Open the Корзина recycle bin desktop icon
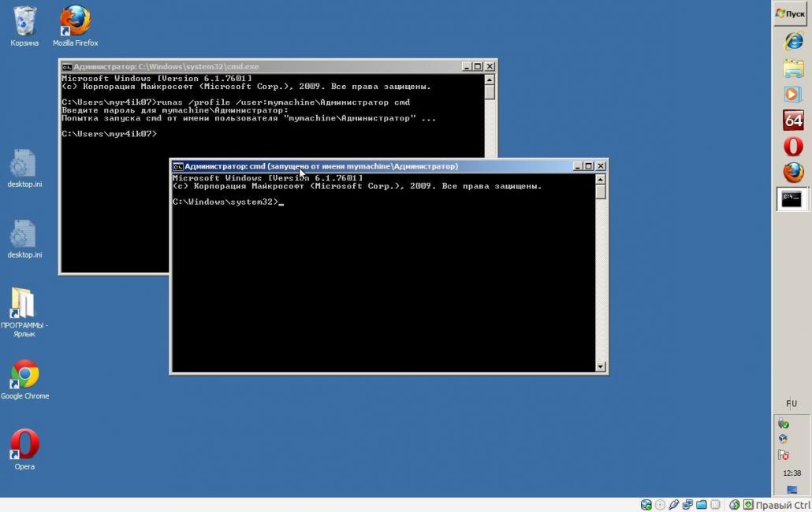Image resolution: width=812 pixels, height=512 pixels. coord(24,24)
